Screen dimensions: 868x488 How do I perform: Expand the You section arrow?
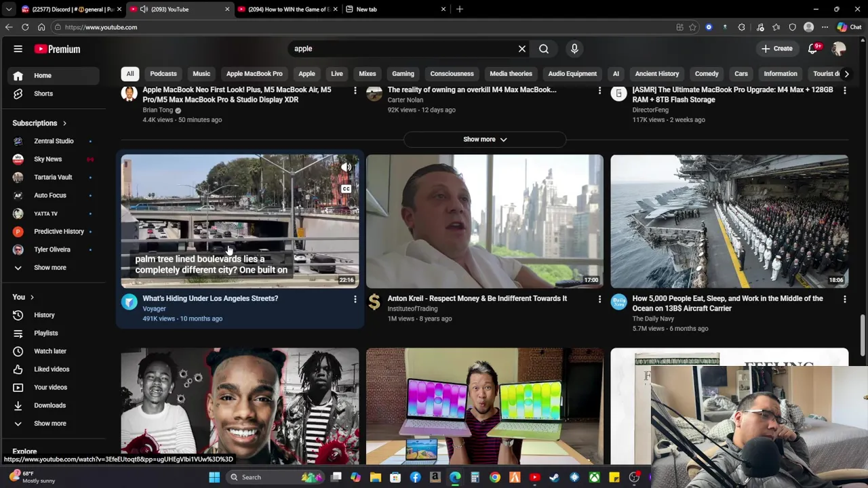tap(32, 297)
